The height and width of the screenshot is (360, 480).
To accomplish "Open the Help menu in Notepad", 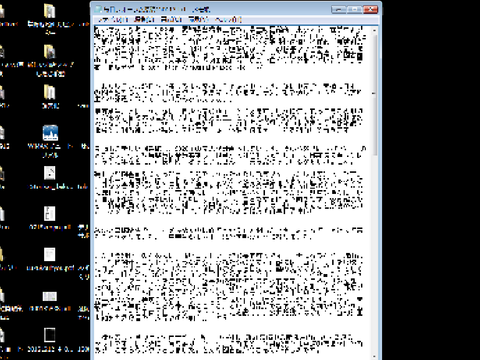I will [x=228, y=20].
